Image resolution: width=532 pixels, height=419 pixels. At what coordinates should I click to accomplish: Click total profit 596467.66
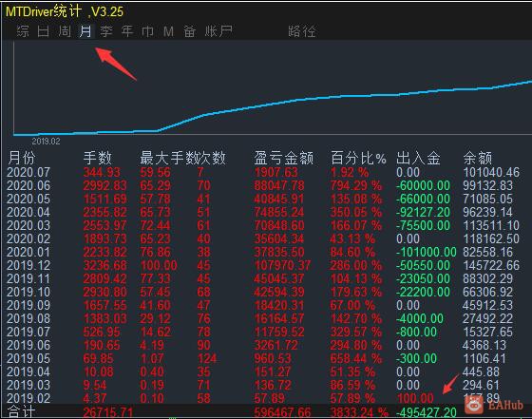pos(283,412)
